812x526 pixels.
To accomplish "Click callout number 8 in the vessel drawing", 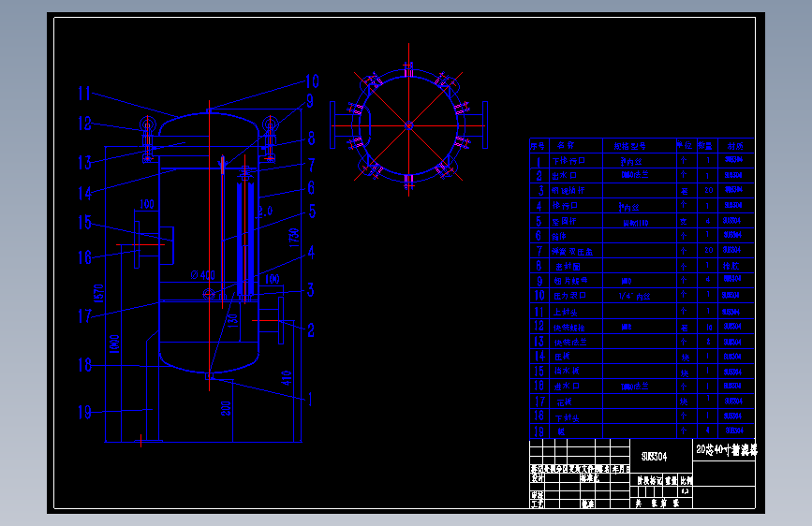I will (311, 139).
